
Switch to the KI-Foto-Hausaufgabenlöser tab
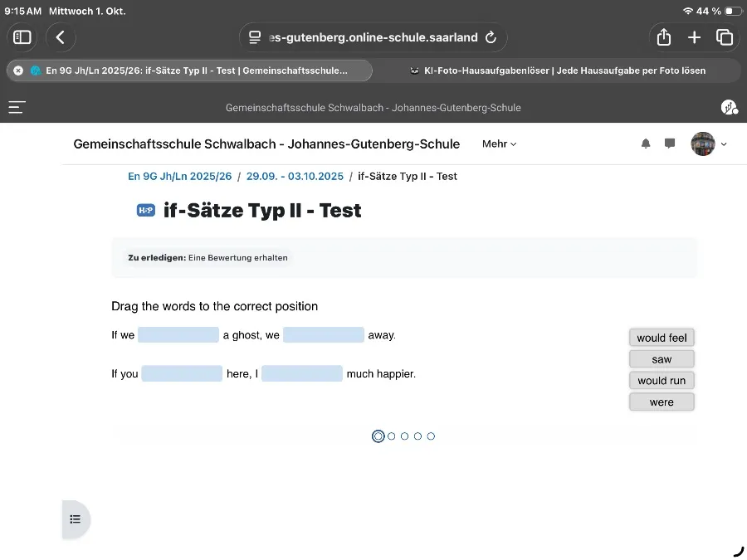[564, 71]
